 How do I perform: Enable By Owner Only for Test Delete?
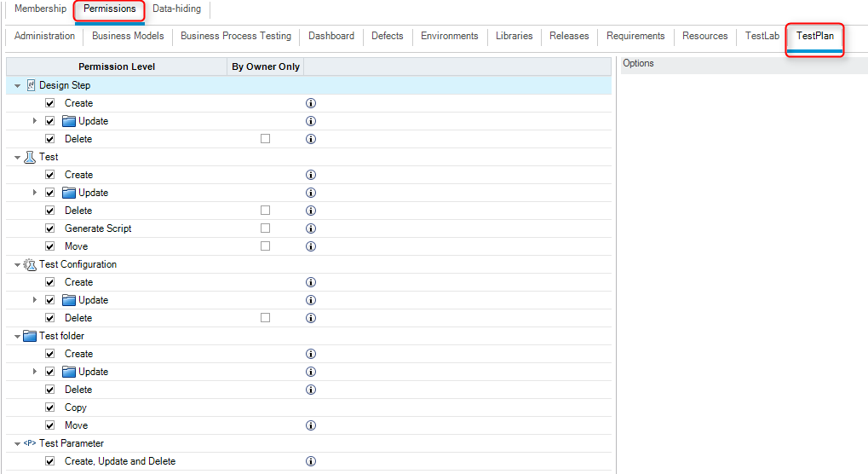coord(265,211)
